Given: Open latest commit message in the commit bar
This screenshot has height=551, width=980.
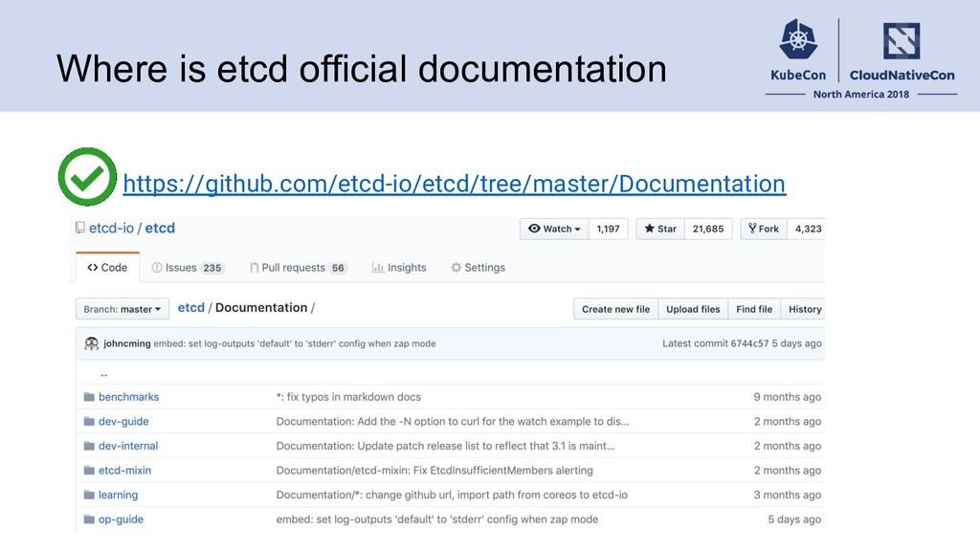Looking at the screenshot, I should [295, 343].
